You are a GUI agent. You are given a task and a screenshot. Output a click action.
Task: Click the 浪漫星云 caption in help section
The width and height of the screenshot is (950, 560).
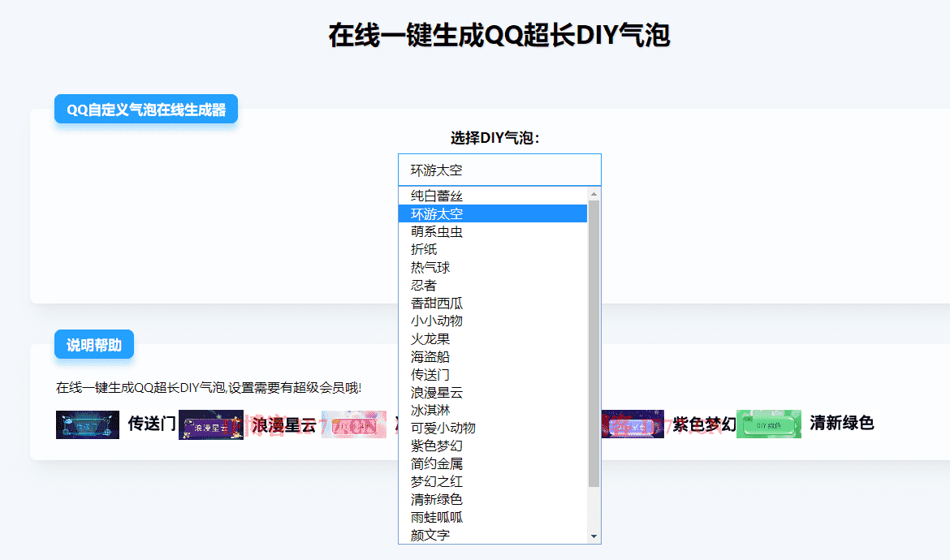284,424
